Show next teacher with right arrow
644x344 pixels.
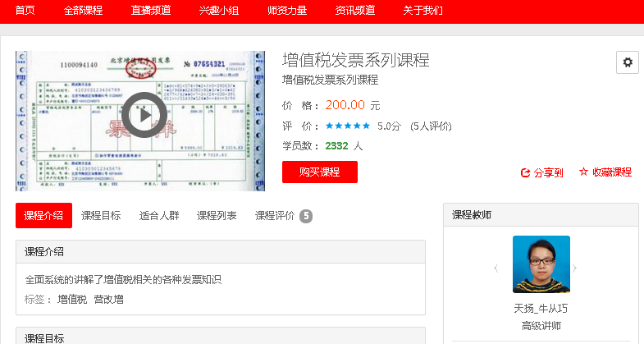coord(574,268)
